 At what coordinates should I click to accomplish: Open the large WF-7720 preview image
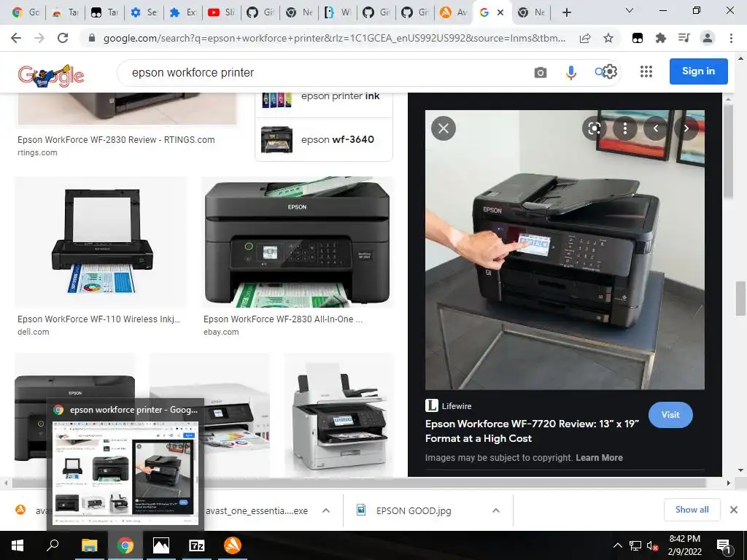[565, 250]
